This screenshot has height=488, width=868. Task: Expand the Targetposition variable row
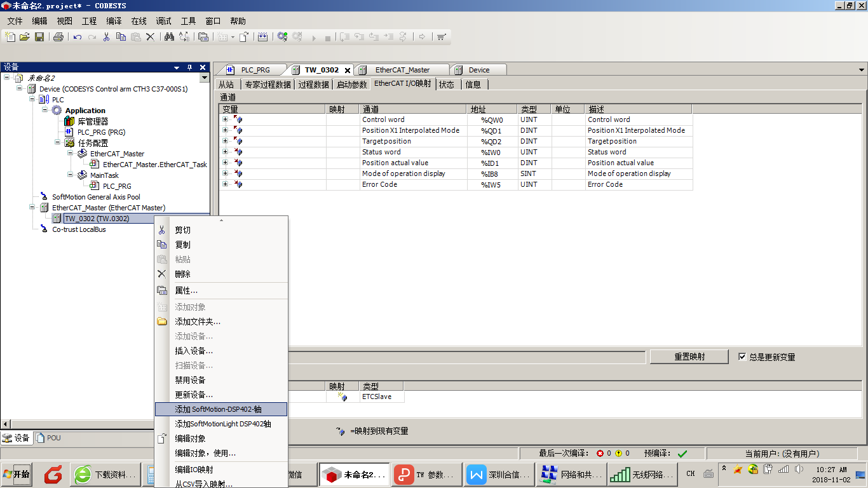[x=225, y=141]
